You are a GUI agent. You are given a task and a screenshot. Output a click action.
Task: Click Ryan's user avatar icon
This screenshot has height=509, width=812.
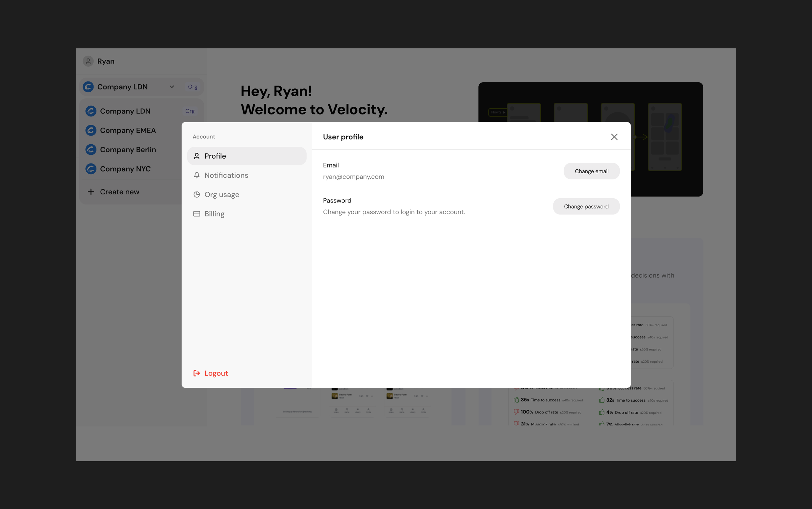tap(88, 61)
